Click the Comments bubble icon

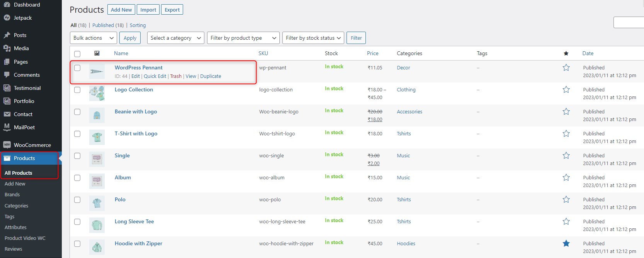7,75
